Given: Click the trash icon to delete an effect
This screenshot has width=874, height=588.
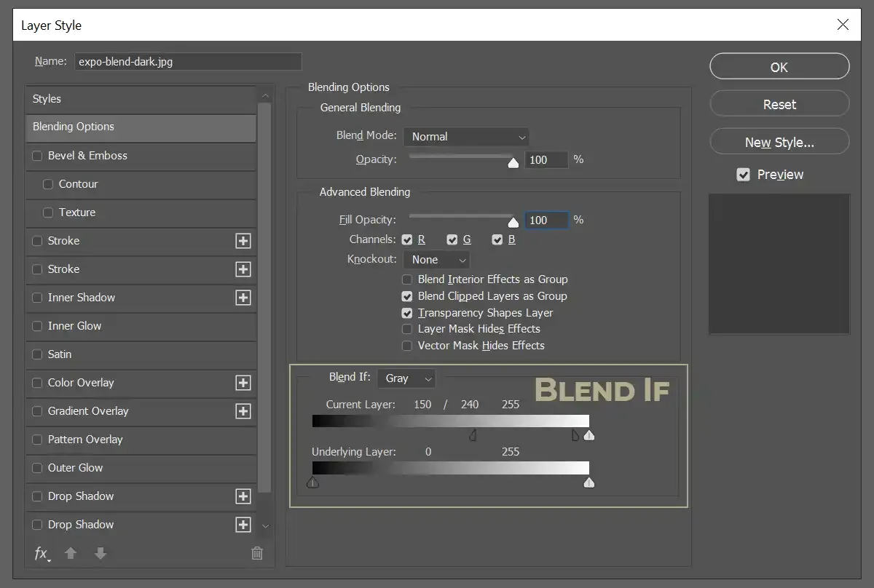Looking at the screenshot, I should (x=256, y=553).
